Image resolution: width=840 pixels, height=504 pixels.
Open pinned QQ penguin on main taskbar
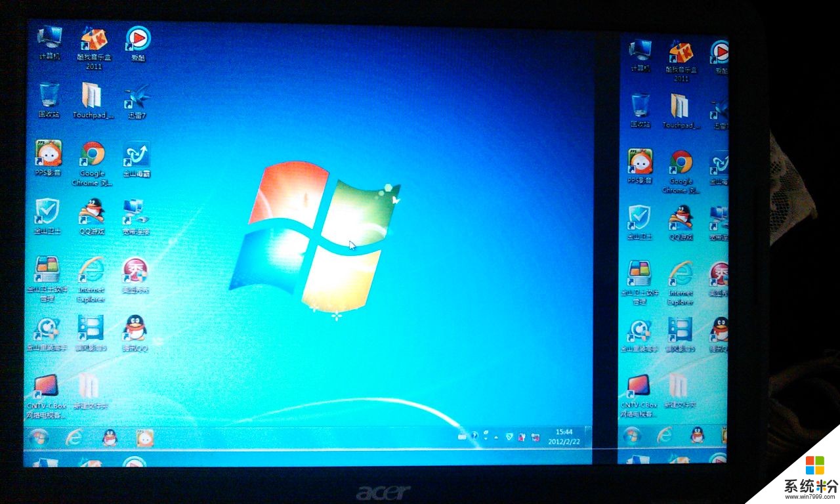[x=110, y=438]
